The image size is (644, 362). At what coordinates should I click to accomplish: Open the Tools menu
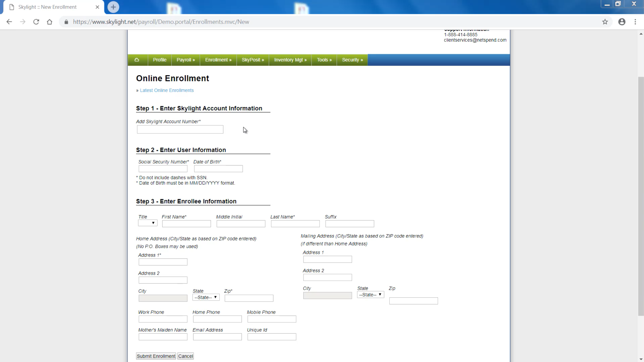(x=324, y=60)
